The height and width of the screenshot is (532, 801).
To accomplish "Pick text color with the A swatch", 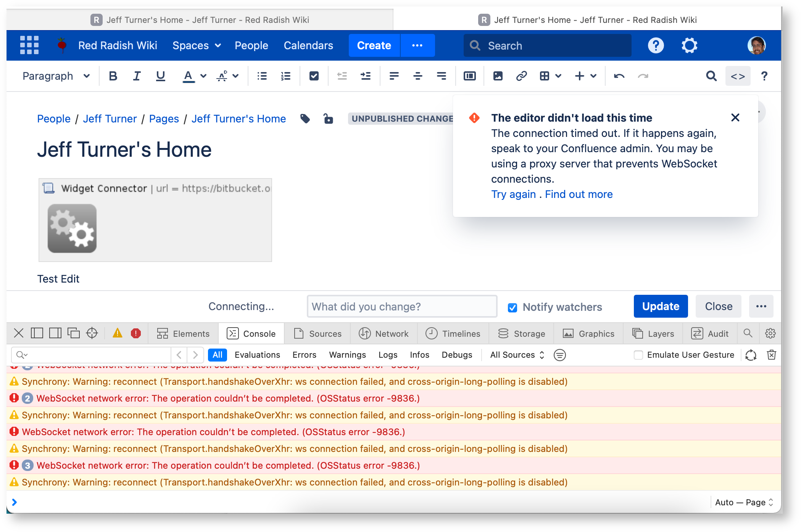I will click(x=188, y=76).
